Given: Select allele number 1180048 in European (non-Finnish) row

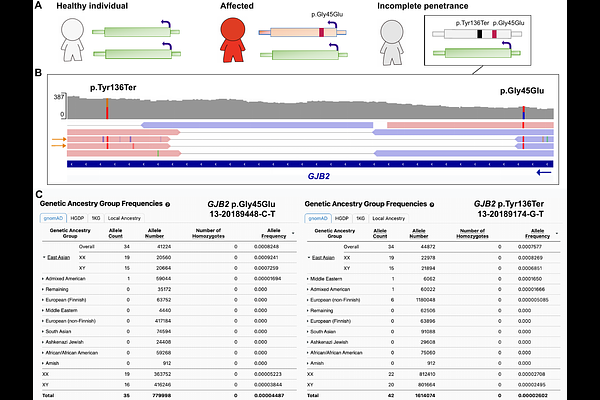Looking at the screenshot, I should tap(426, 300).
